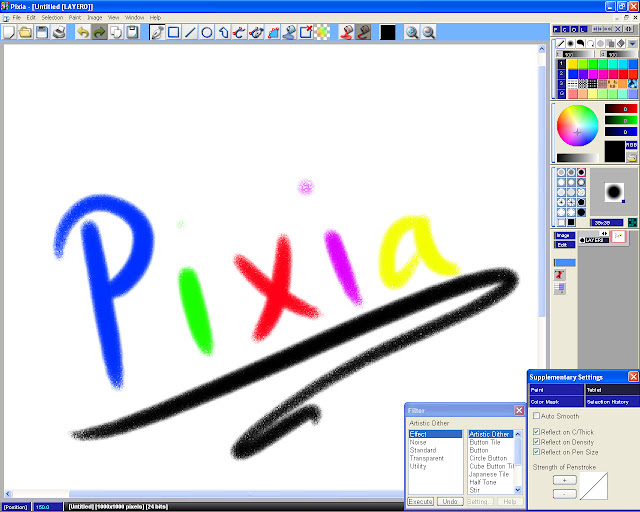Switch to the Selection History tab

612,402
